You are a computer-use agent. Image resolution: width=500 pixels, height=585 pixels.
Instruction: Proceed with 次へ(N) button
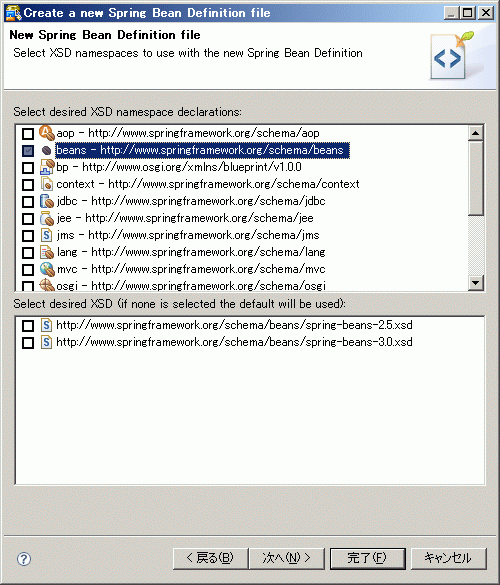pos(287,559)
